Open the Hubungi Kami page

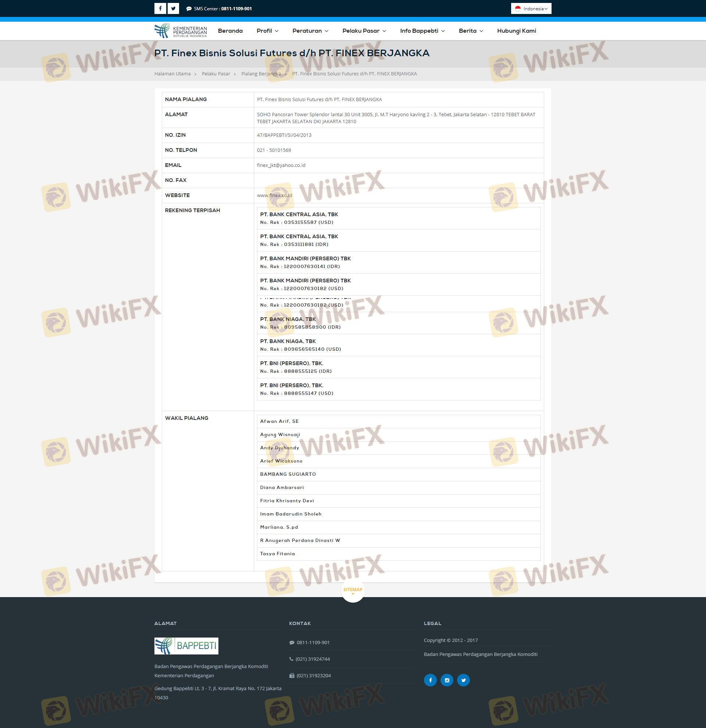[516, 31]
